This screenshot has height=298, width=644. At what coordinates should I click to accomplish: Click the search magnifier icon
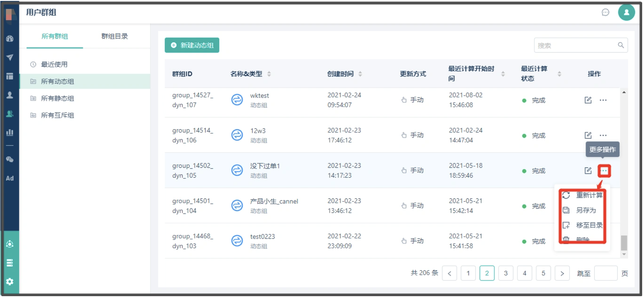pyautogui.click(x=621, y=45)
